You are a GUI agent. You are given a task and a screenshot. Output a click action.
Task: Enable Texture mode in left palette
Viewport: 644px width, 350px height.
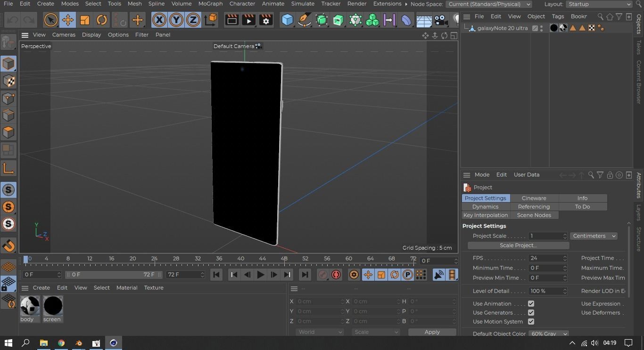point(8,81)
